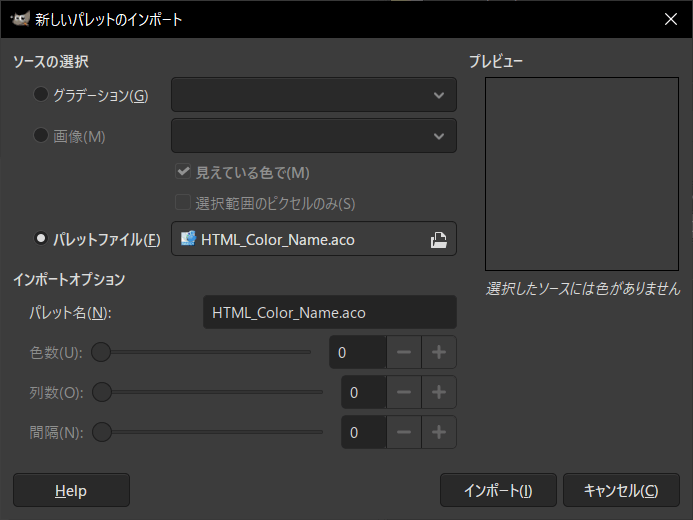This screenshot has width=693, height=520.
Task: Decrease 間隔 with the minus button
Action: [404, 432]
